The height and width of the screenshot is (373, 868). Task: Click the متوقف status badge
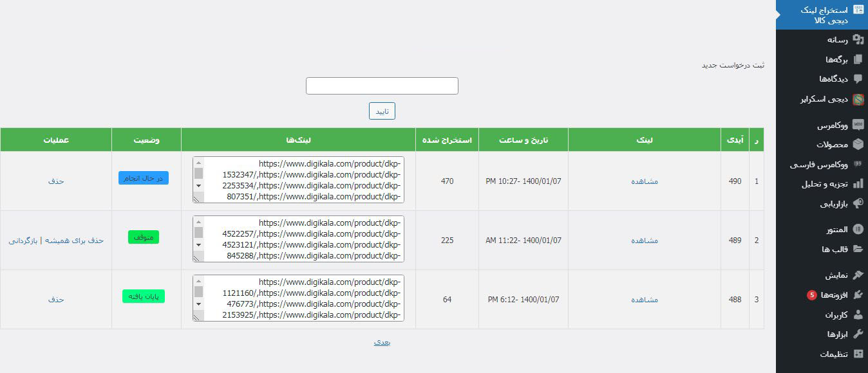click(x=144, y=237)
